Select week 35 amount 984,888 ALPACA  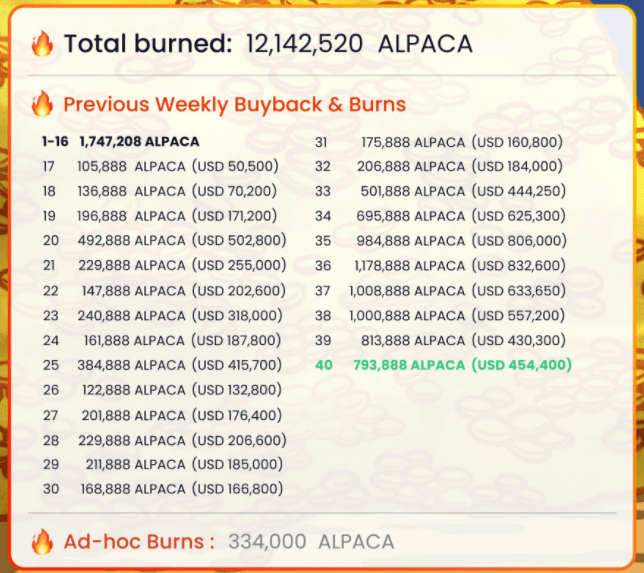point(411,241)
